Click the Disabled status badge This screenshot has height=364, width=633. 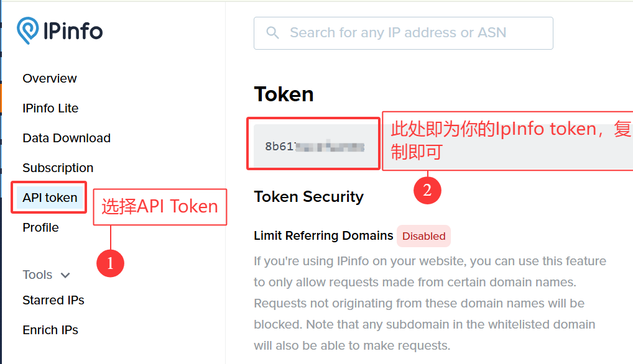point(423,236)
